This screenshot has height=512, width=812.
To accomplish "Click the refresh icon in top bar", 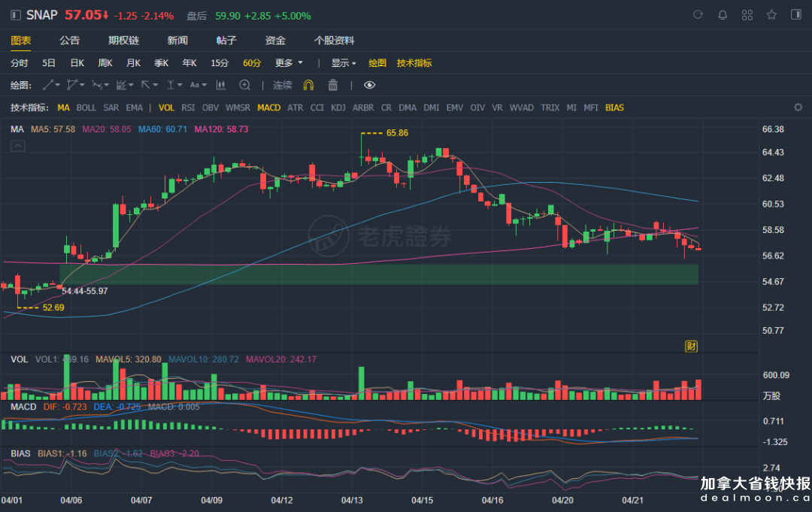I will pyautogui.click(x=698, y=15).
